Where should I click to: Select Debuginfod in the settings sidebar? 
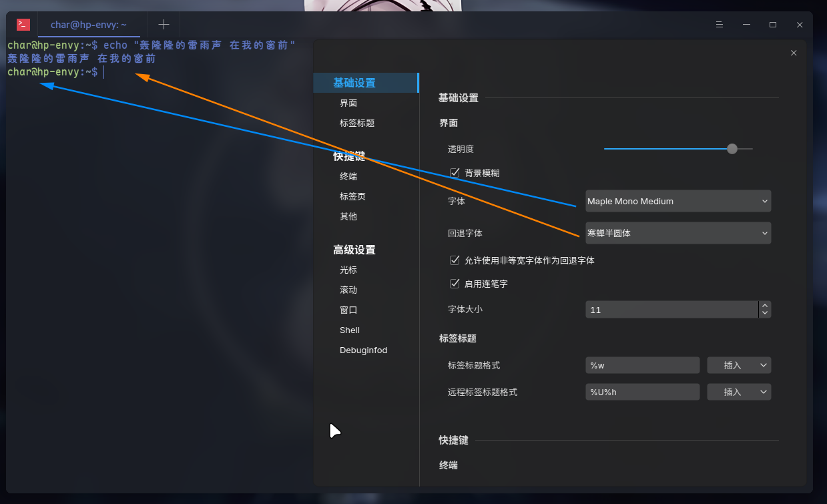pyautogui.click(x=364, y=350)
